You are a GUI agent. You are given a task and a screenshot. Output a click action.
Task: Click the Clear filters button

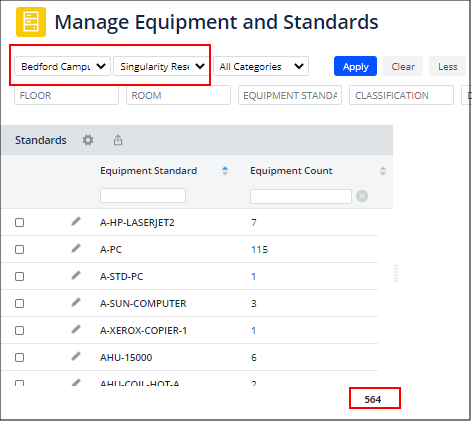pyautogui.click(x=403, y=66)
